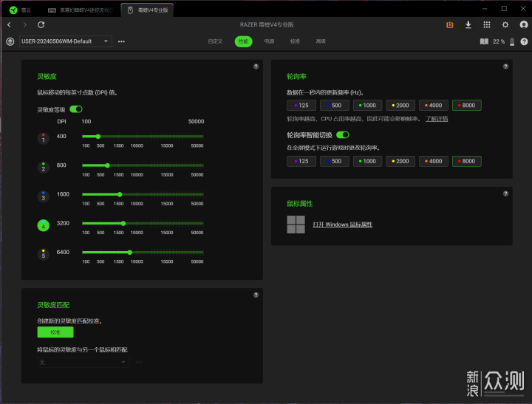Click the DPI stage 5 slider at 6400
The height and width of the screenshot is (404, 532).
point(129,253)
